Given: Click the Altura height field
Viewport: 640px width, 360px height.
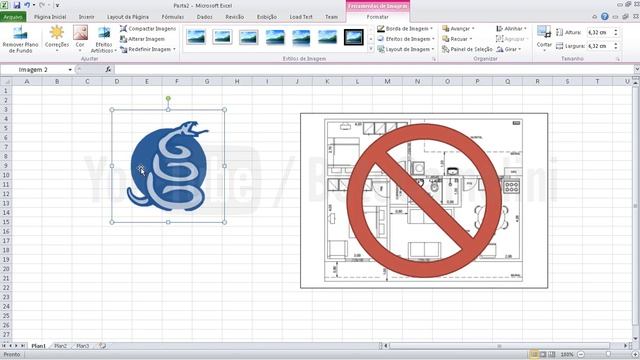Looking at the screenshot, I should click(x=600, y=32).
